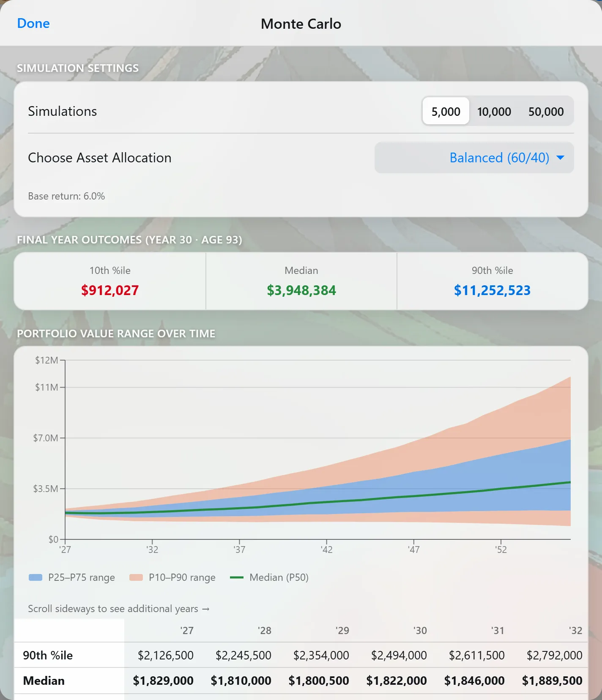Click Median value $1,846,000 for '31
Screen dimensions: 602x700
tap(474, 681)
